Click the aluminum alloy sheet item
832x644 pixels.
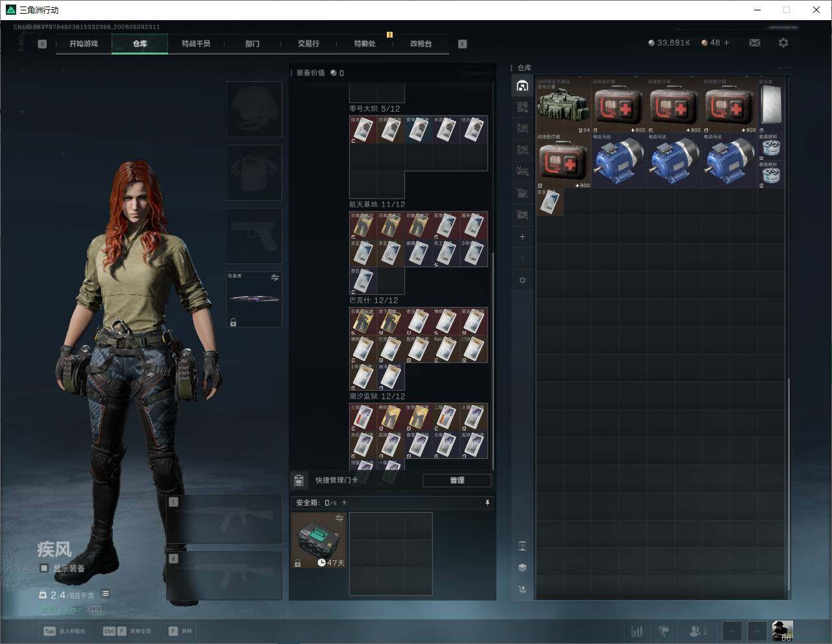click(x=771, y=106)
